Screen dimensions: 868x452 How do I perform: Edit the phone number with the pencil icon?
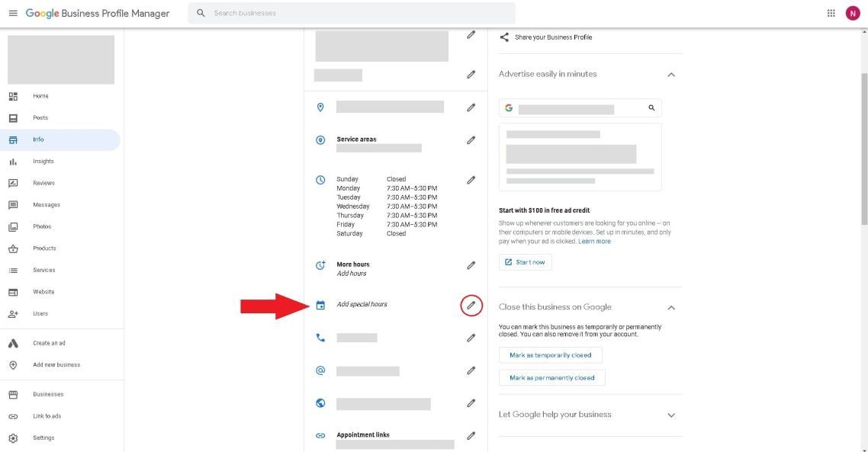471,338
